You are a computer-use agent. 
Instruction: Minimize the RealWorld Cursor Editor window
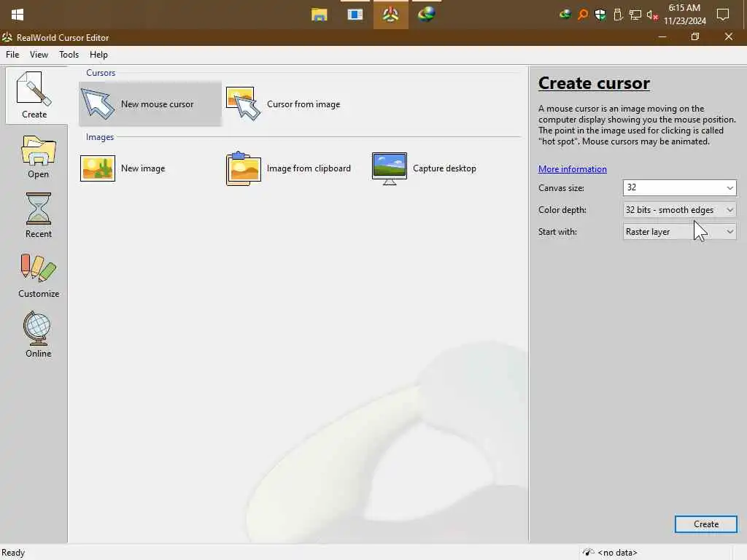pyautogui.click(x=662, y=36)
